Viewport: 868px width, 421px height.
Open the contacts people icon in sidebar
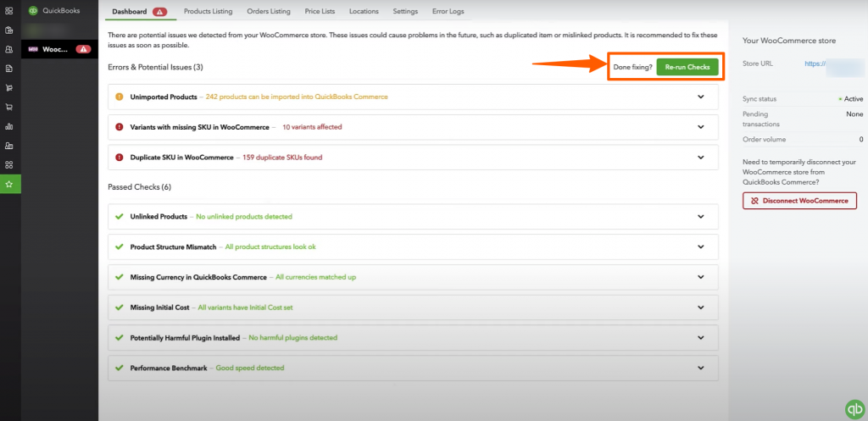point(8,49)
